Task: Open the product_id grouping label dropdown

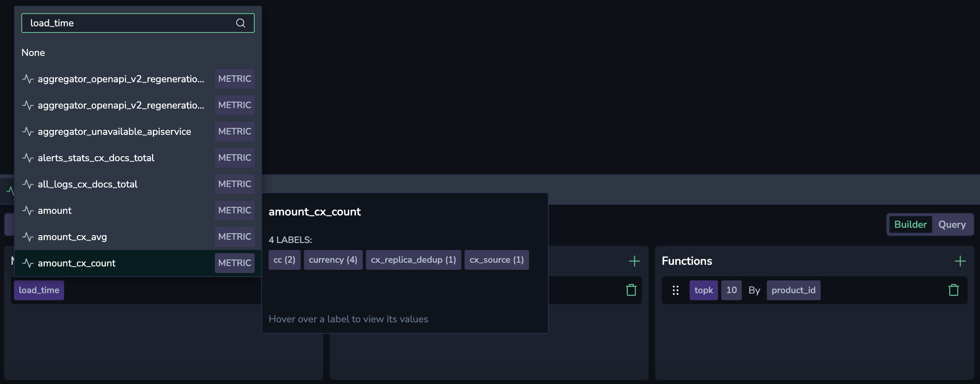Action: click(793, 290)
